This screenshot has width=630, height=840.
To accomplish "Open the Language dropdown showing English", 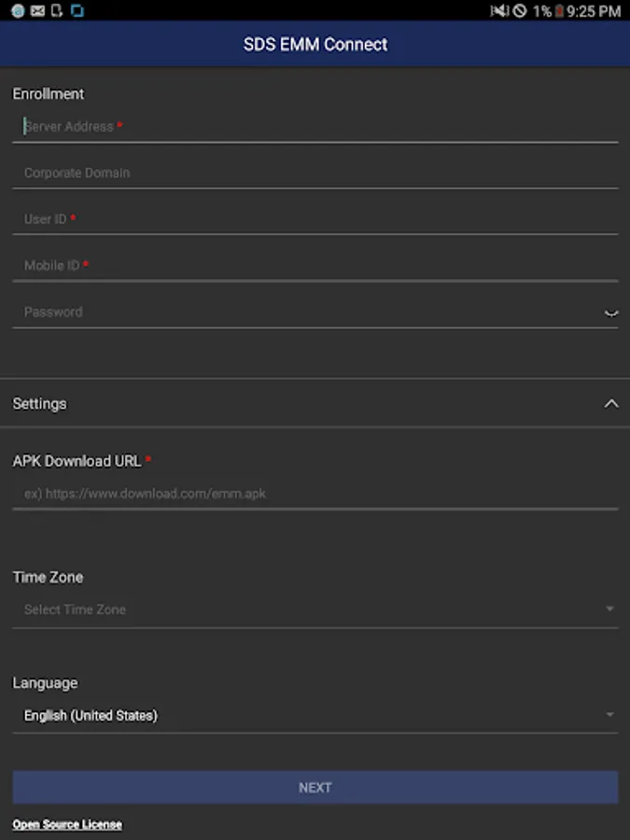I will [315, 716].
